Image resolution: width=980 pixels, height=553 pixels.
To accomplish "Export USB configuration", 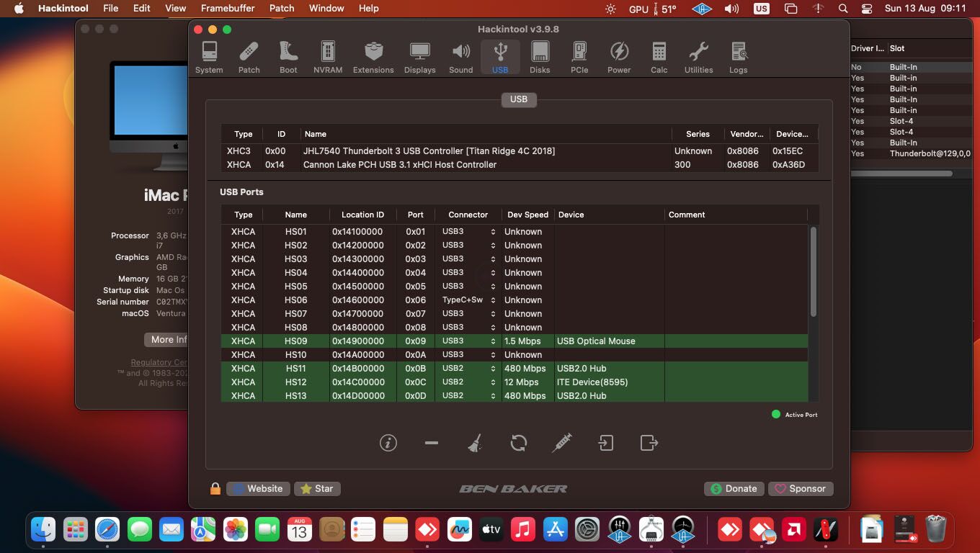I will [649, 443].
